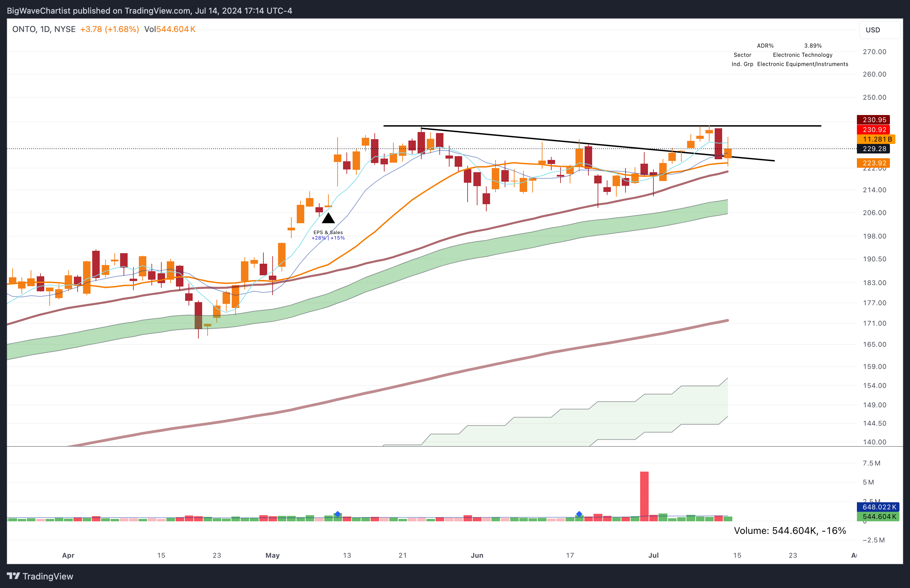Click the BigWaveChartist published header text
The height and width of the screenshot is (588, 910).
point(149,11)
